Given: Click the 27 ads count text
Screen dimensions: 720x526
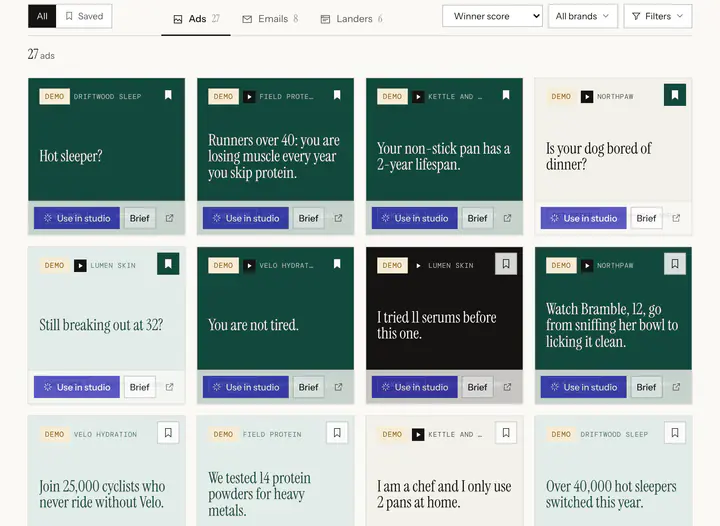Looking at the screenshot, I should tap(41, 55).
